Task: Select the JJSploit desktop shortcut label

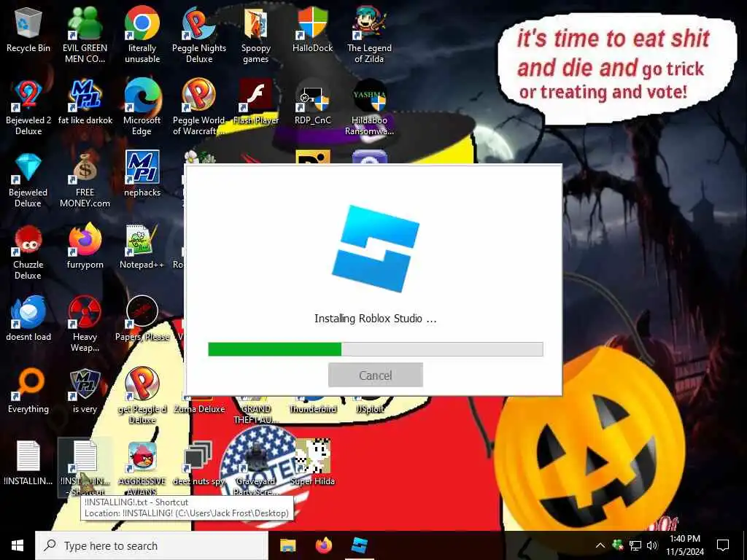Action: click(x=370, y=408)
